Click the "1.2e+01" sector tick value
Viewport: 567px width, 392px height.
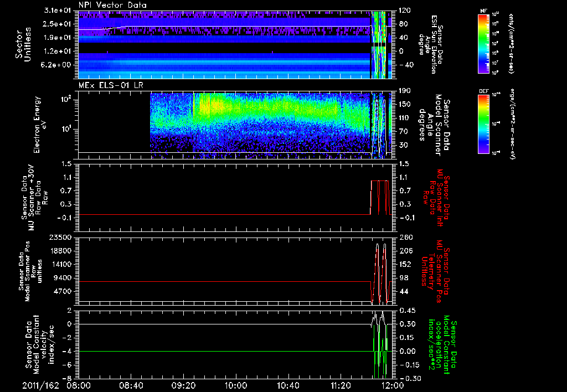pyautogui.click(x=58, y=51)
